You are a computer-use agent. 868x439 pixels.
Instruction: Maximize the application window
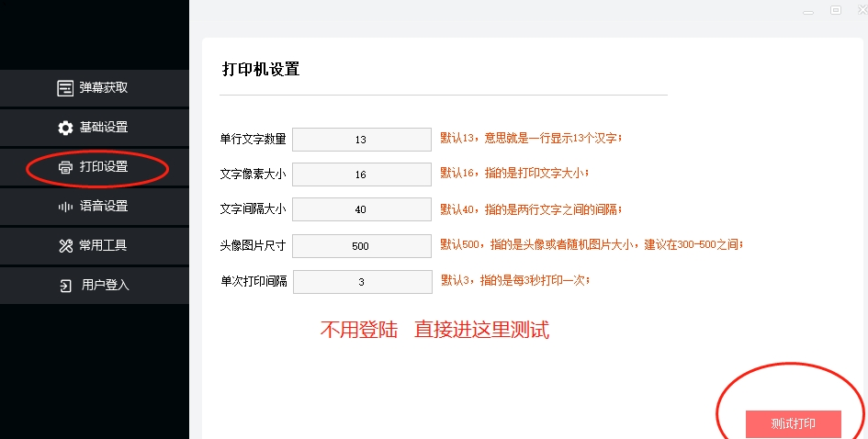pos(836,10)
